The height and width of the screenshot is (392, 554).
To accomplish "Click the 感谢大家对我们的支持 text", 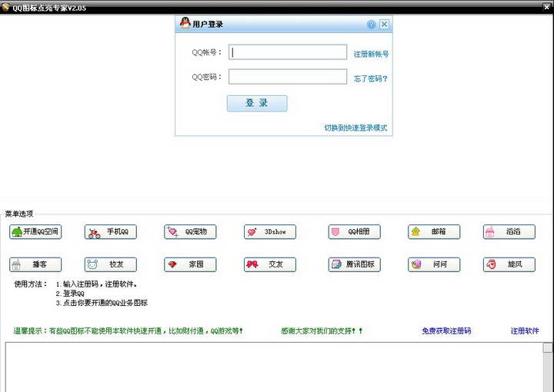I will (322, 331).
